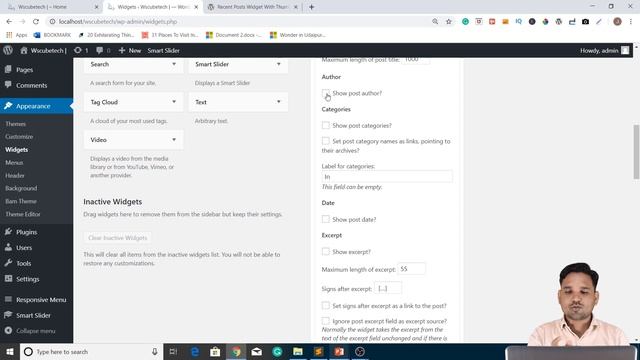Open Microsoft Edge from taskbar
This screenshot has height=360, width=640.
[x=195, y=351]
